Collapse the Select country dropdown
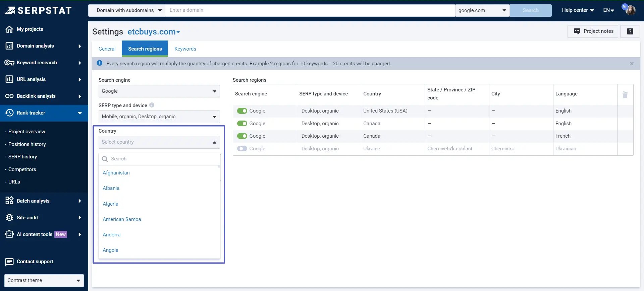 pyautogui.click(x=159, y=142)
